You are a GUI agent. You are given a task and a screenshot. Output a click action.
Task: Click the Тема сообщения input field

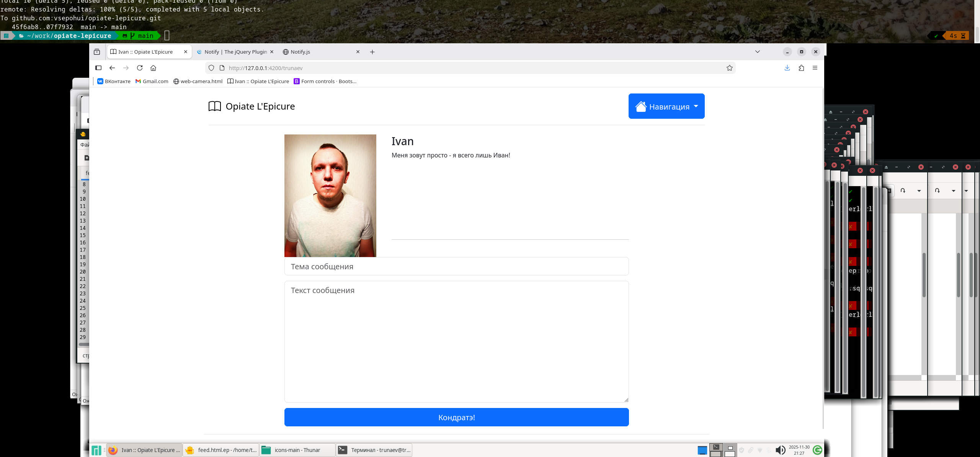[x=456, y=266]
